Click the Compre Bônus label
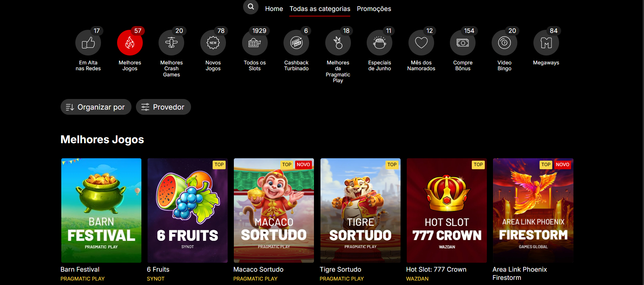This screenshot has width=644, height=285. point(463,65)
